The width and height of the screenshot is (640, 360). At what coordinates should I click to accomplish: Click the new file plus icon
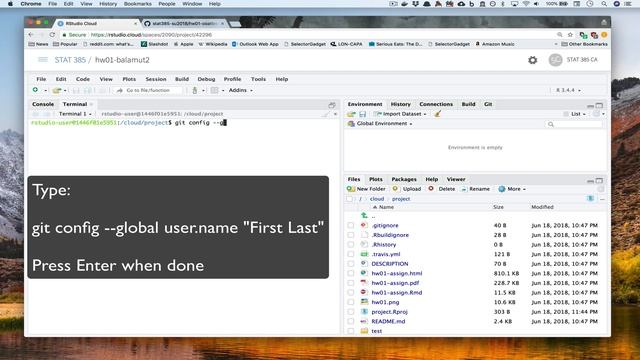point(36,90)
